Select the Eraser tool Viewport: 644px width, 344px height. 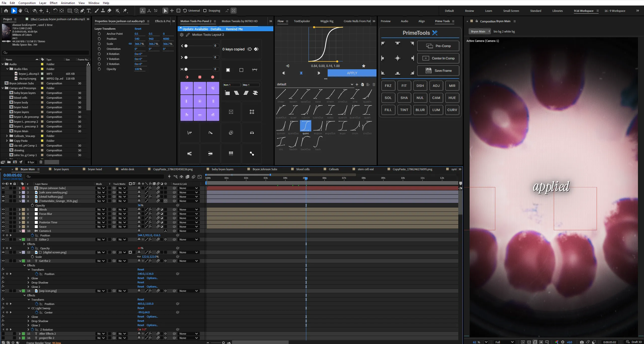click(x=109, y=11)
